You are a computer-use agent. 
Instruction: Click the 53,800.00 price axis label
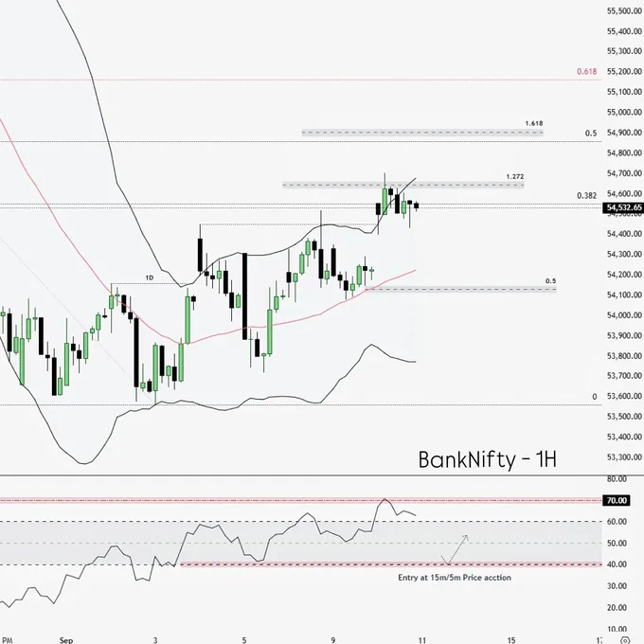tap(624, 356)
